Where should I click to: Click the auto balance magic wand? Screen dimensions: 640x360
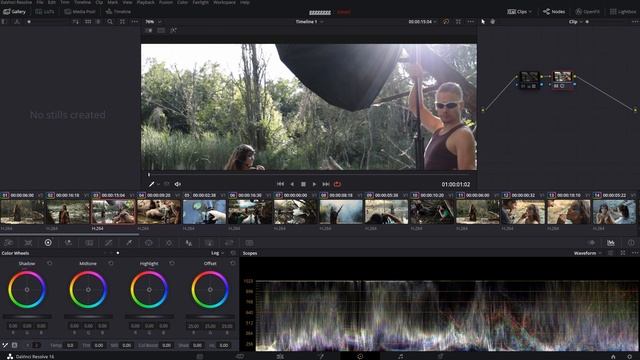pos(5,345)
